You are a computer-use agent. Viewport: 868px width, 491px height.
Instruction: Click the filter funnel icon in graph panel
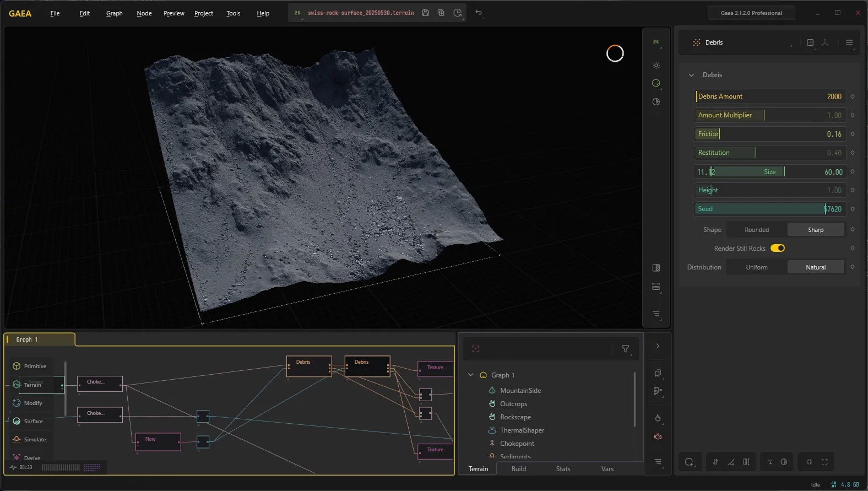point(625,349)
